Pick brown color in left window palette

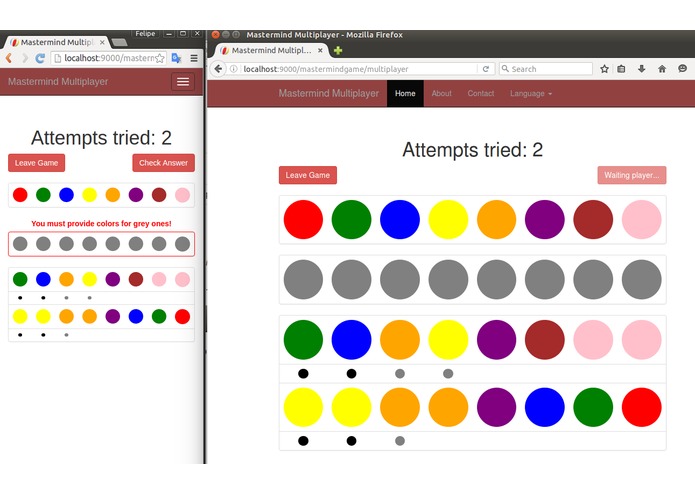pyautogui.click(x=159, y=194)
